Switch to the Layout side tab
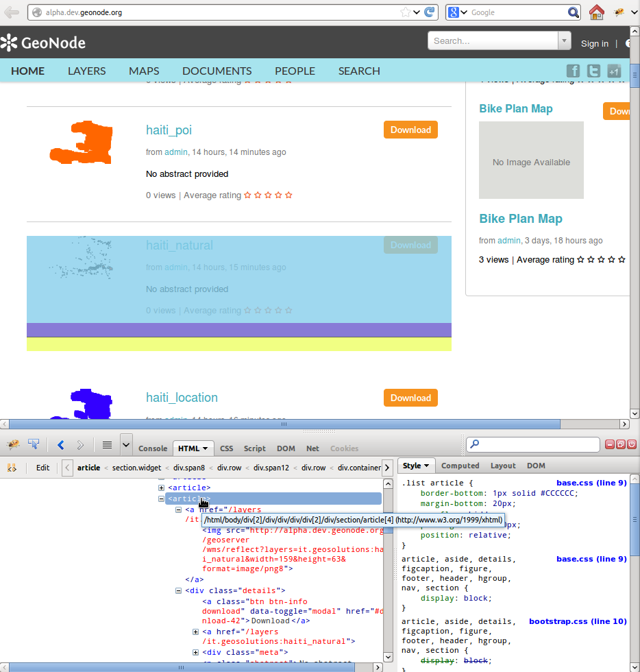640x672 pixels. [x=503, y=466]
